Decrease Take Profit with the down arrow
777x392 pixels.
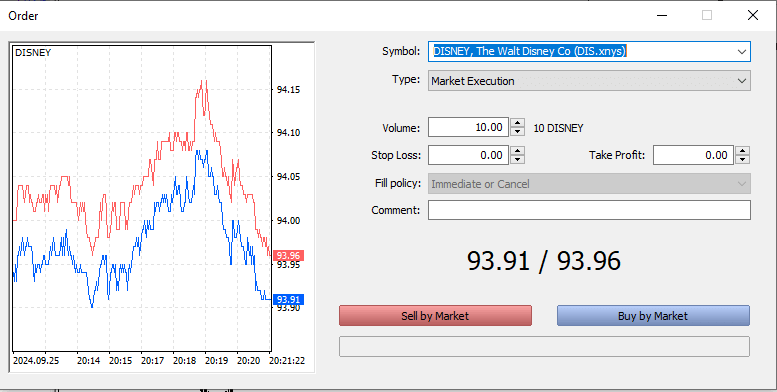click(x=742, y=159)
